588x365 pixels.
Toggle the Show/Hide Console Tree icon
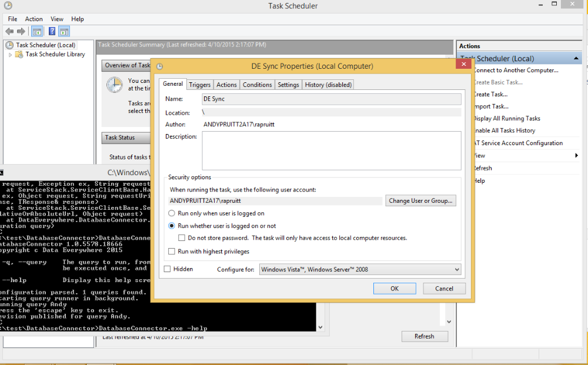(36, 32)
